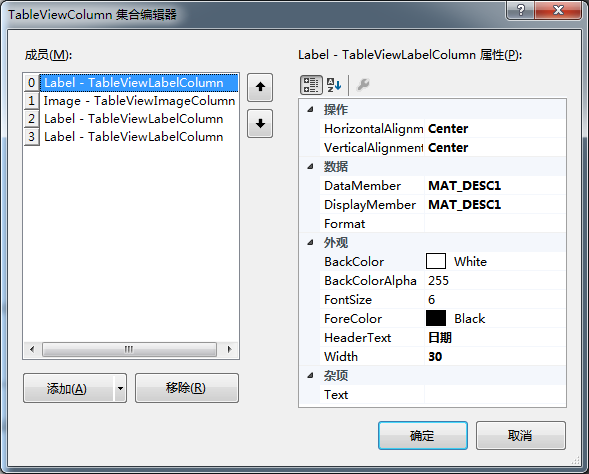The image size is (589, 474).
Task: Select the BackColor property name
Action: tap(354, 261)
